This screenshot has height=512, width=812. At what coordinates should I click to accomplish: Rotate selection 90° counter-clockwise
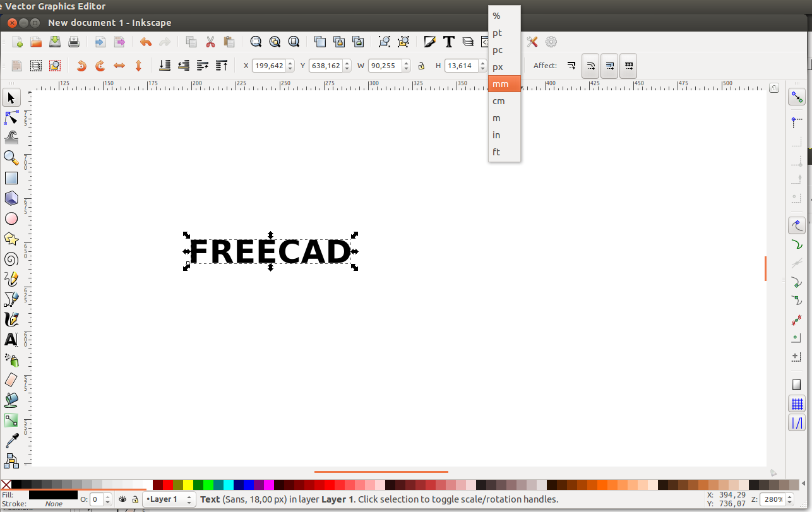pyautogui.click(x=81, y=66)
